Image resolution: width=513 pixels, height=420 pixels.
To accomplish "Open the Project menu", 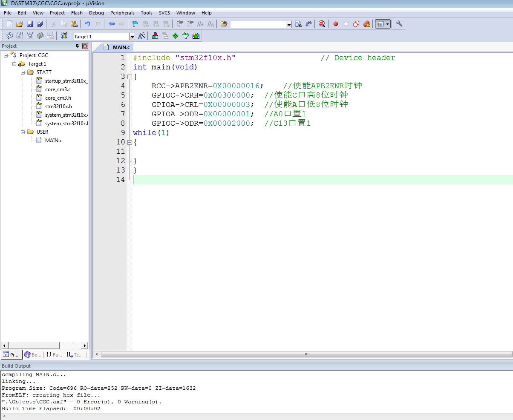I will point(58,13).
